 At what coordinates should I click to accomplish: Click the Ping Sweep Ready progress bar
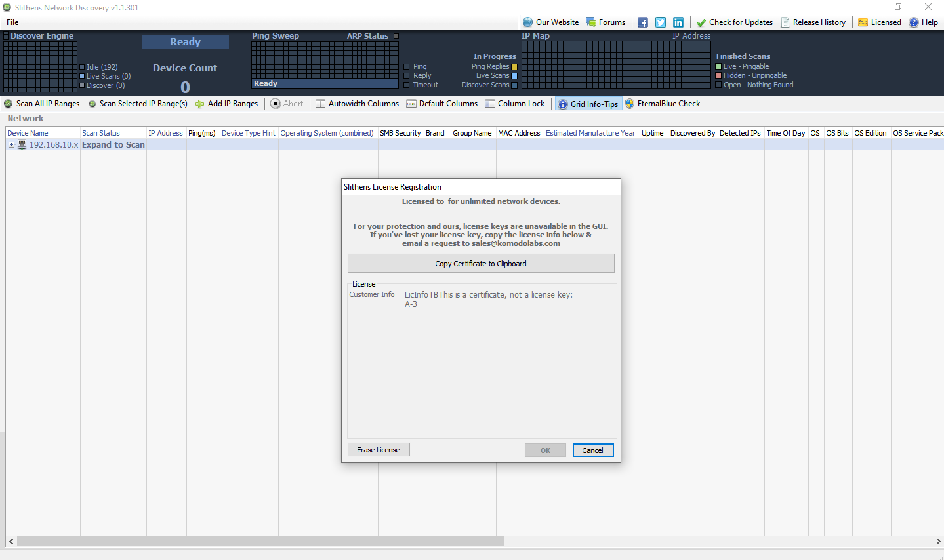tap(325, 83)
